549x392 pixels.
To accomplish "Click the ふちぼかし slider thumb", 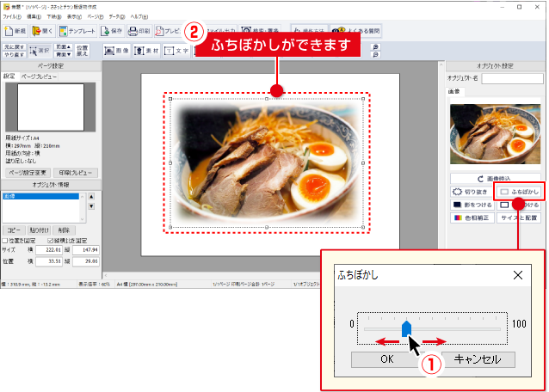I will 406,328.
